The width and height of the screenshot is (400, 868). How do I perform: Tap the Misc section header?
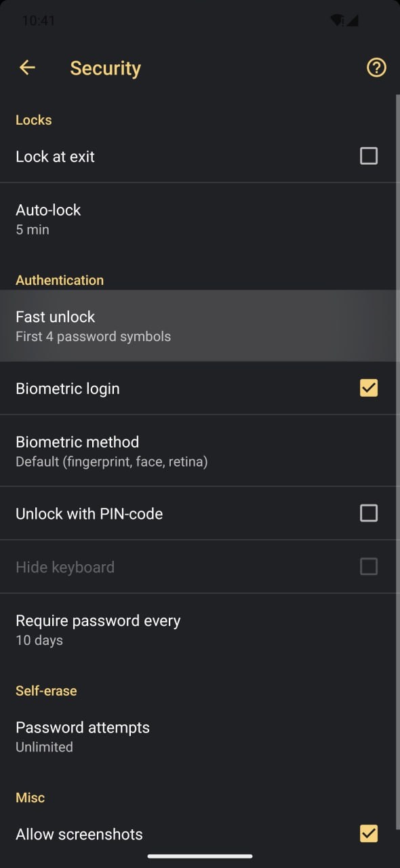pos(31,797)
